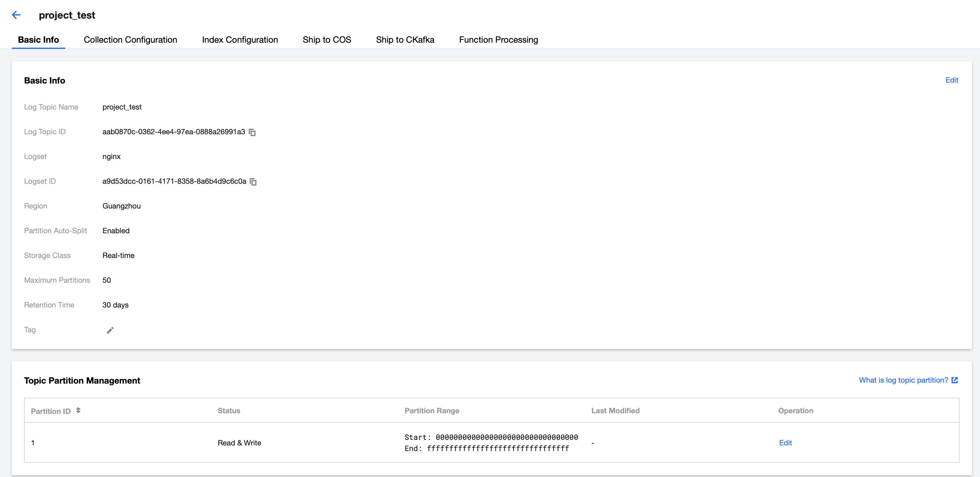Viewport: 980px width, 477px height.
Task: Click external link icon beside partition help
Action: (955, 380)
